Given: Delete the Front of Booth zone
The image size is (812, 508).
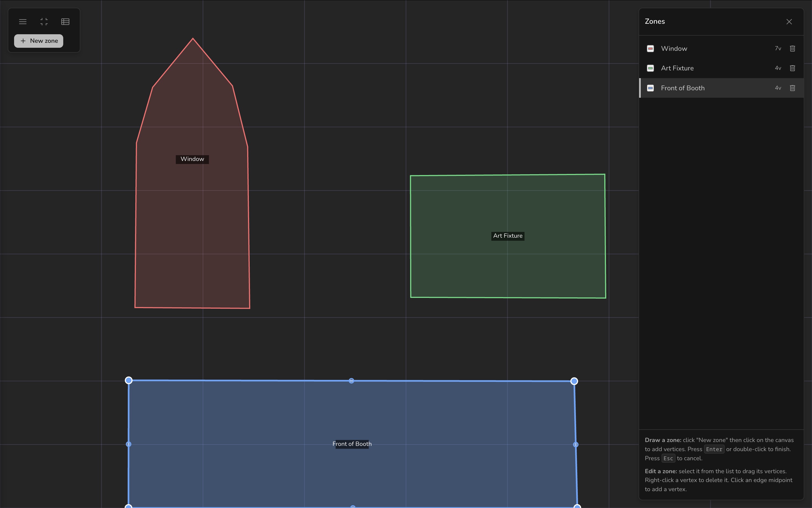Looking at the screenshot, I should pyautogui.click(x=792, y=88).
